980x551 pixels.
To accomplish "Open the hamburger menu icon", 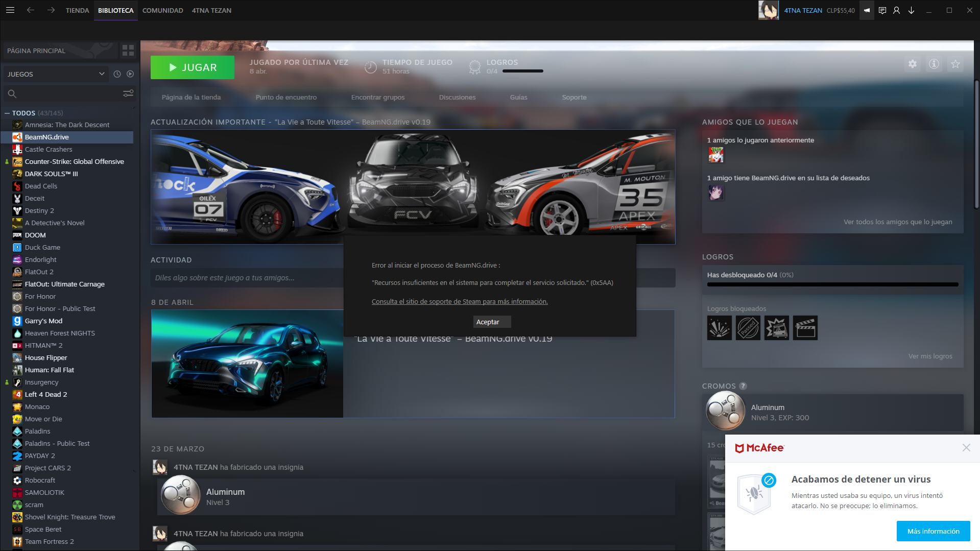I will [10, 10].
